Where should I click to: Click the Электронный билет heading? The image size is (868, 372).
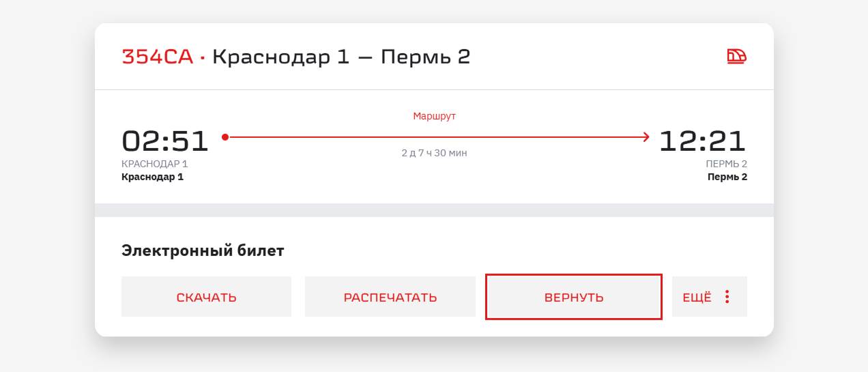click(203, 251)
